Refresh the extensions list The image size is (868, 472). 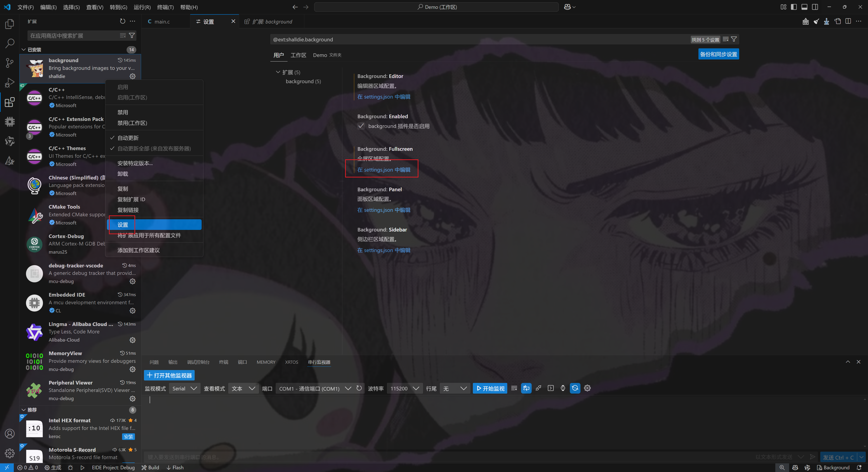(123, 21)
